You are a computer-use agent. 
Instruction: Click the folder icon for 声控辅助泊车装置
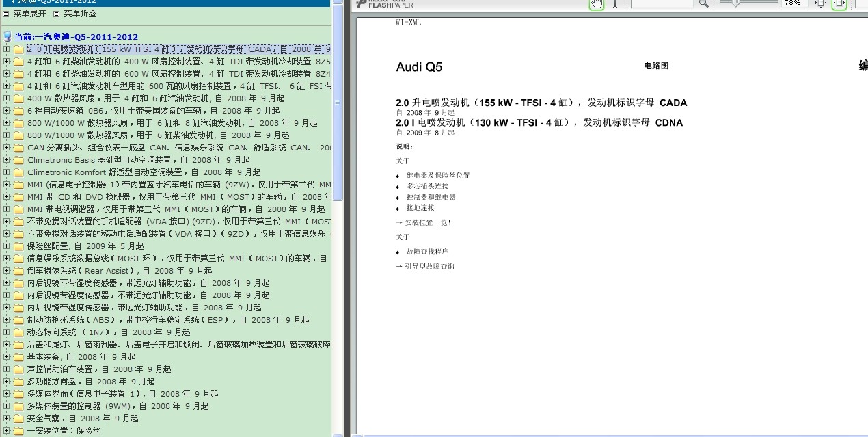18,369
